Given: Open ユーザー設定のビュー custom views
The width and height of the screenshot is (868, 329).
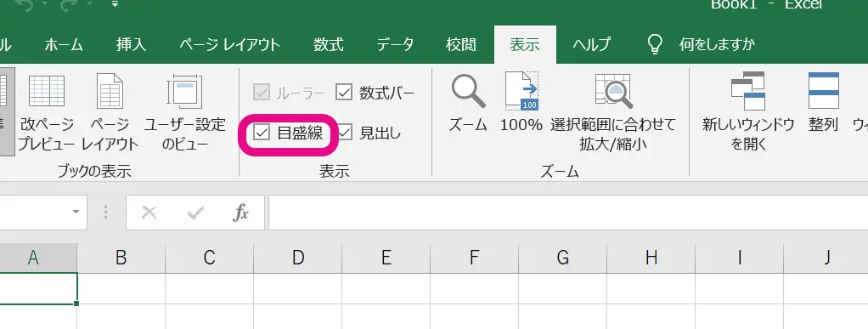Looking at the screenshot, I should [x=185, y=112].
